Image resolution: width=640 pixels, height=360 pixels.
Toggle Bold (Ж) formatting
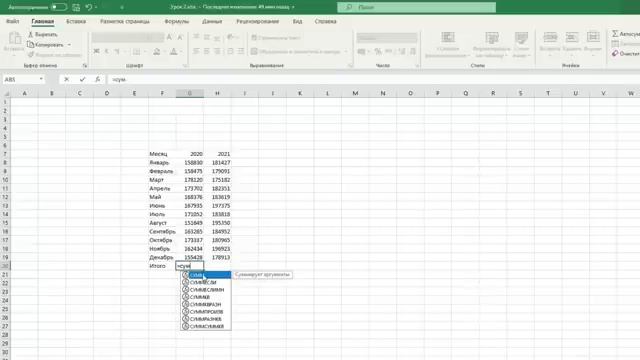pyautogui.click(x=96, y=51)
